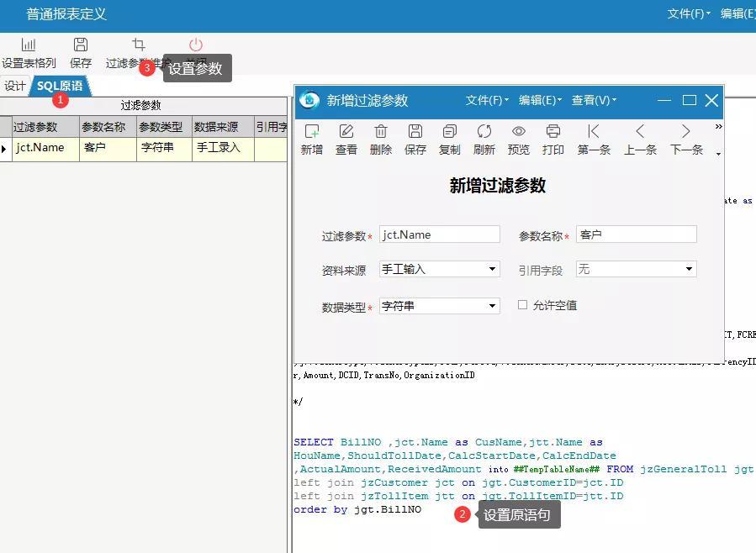756x553 pixels.
Task: Click the 删除 trash icon
Action: (x=381, y=131)
